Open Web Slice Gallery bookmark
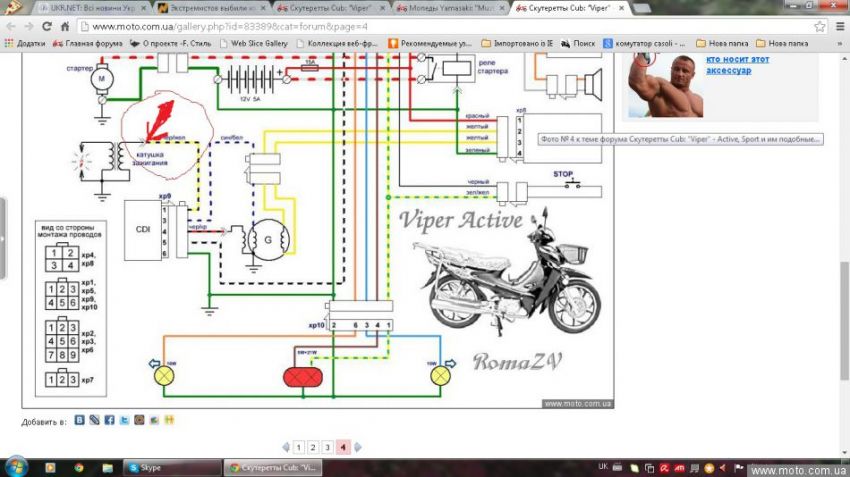Screen dimensions: 850x477 click(254, 43)
